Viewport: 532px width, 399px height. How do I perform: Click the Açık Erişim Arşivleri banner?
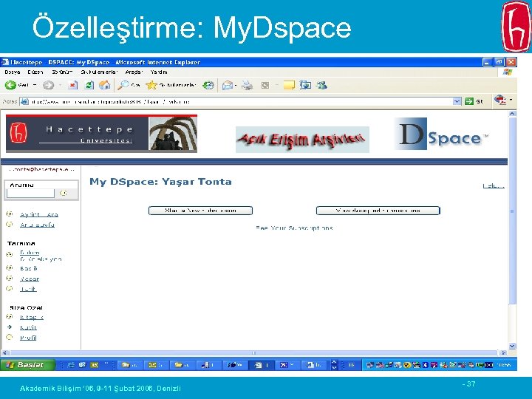[x=302, y=140]
